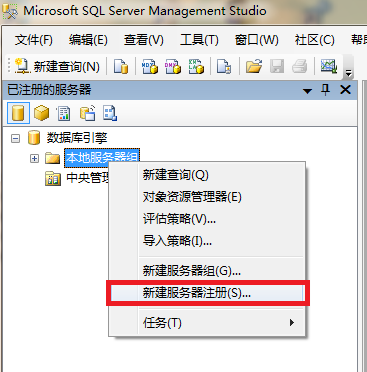This screenshot has width=367, height=372.
Task: Open the 社区(C) menu
Action: (x=314, y=40)
